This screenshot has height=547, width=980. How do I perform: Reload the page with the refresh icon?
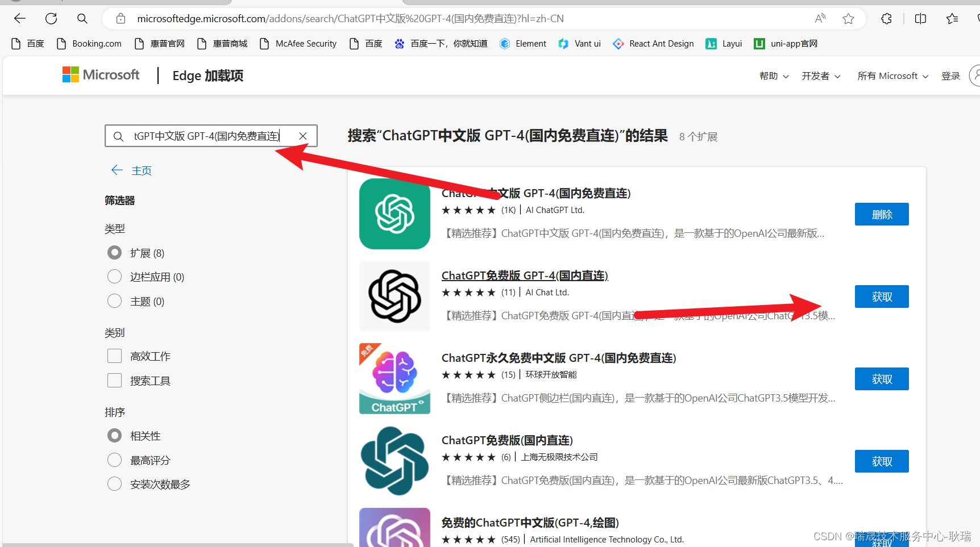click(51, 19)
